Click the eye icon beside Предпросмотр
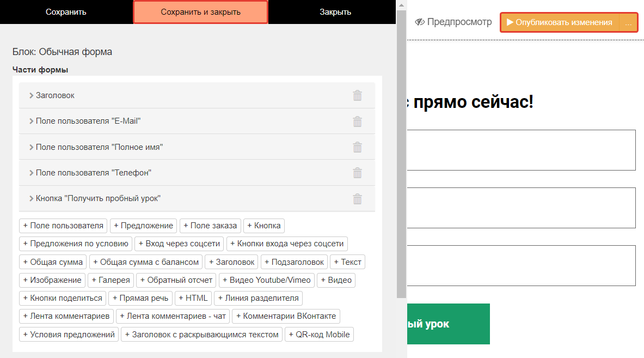 tap(419, 22)
